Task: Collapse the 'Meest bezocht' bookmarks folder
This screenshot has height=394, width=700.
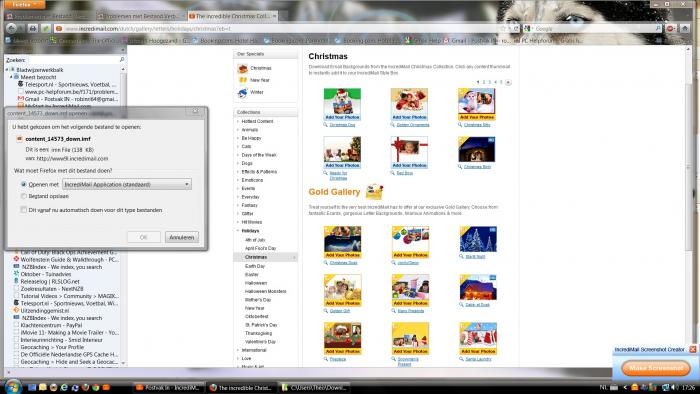Action: coord(12,77)
